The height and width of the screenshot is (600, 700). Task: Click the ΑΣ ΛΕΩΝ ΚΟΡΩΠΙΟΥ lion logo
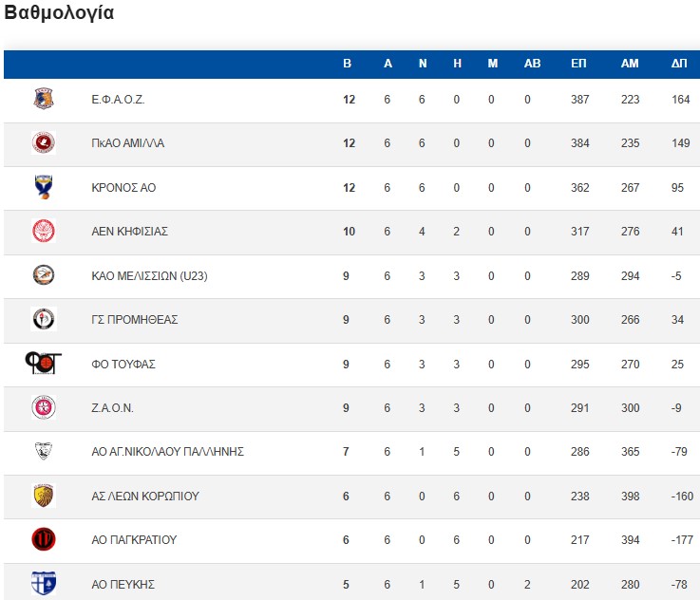pos(44,496)
